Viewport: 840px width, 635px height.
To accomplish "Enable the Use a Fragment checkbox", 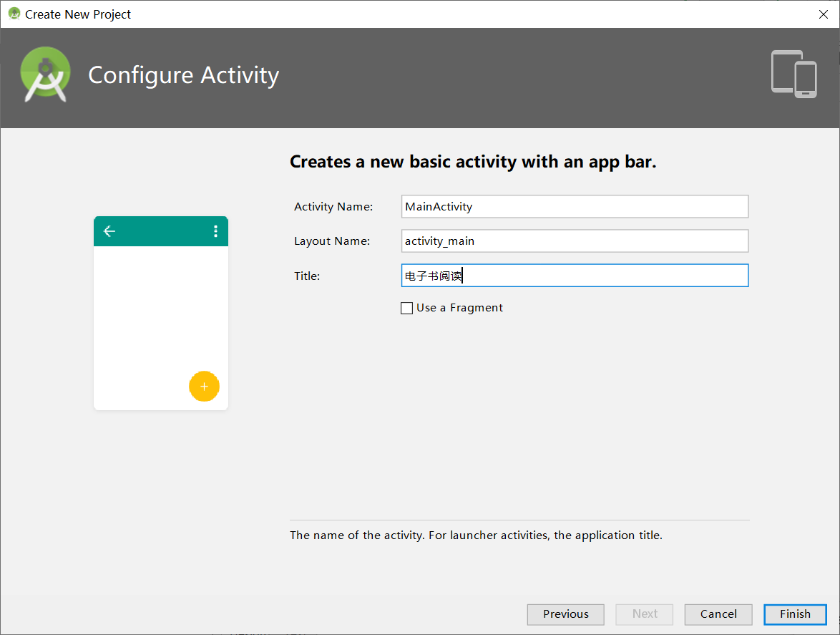I will 406,308.
